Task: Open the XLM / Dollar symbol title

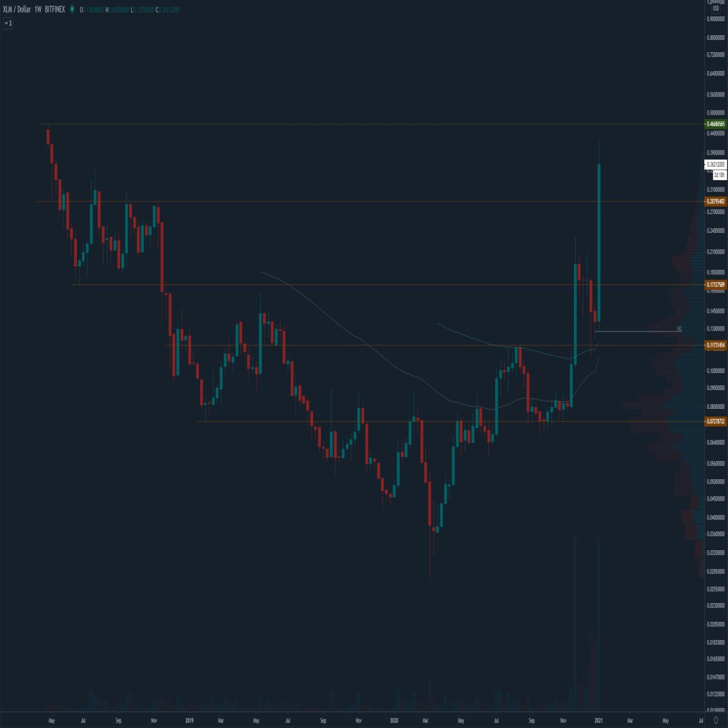Action: coord(16,10)
